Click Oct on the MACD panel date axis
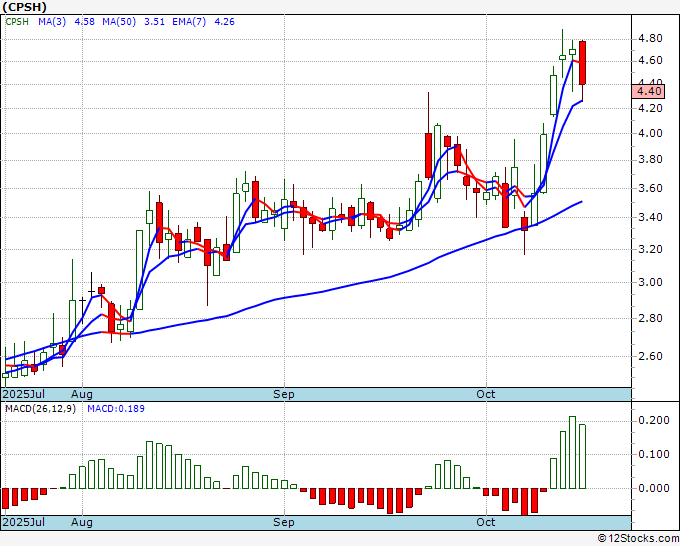Screen dimensions: 680x546 (485, 522)
